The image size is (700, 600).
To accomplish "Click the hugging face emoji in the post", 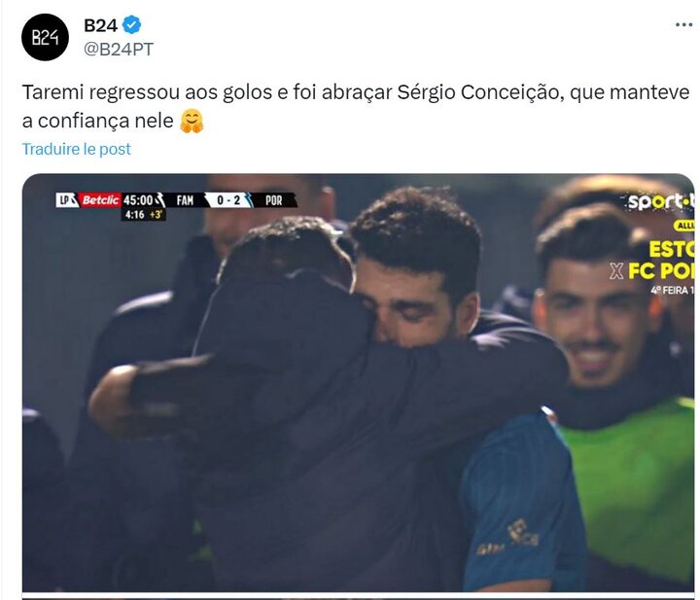I will click(192, 121).
